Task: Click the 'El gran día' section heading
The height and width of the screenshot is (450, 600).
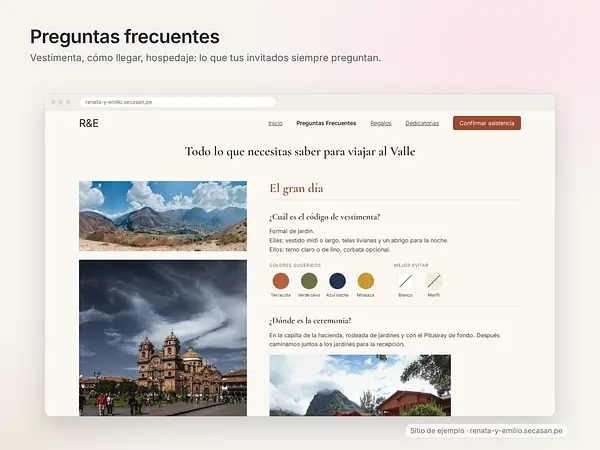Action: point(296,189)
